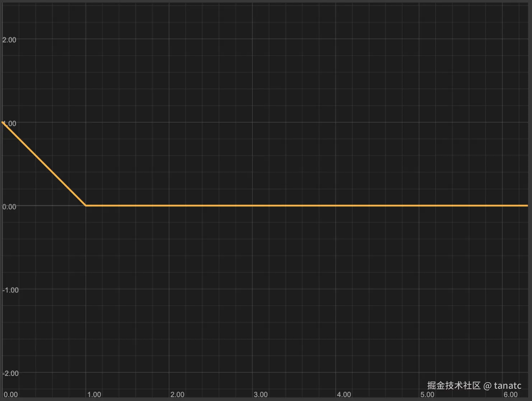The image size is (532, 401).
Task: Click the 2.00 label on the horizontal axis
Action: pyautogui.click(x=177, y=395)
